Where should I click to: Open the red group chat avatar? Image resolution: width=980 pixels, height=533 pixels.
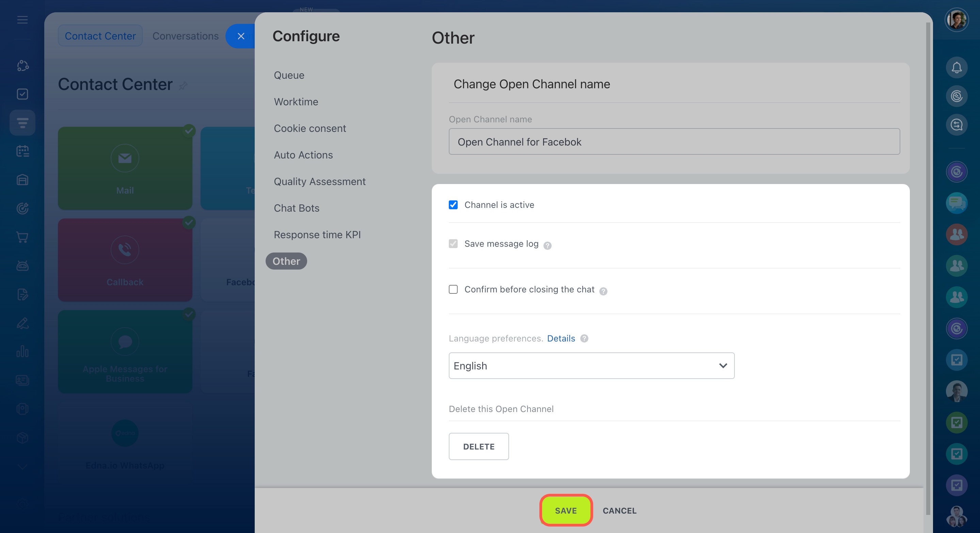pos(957,234)
